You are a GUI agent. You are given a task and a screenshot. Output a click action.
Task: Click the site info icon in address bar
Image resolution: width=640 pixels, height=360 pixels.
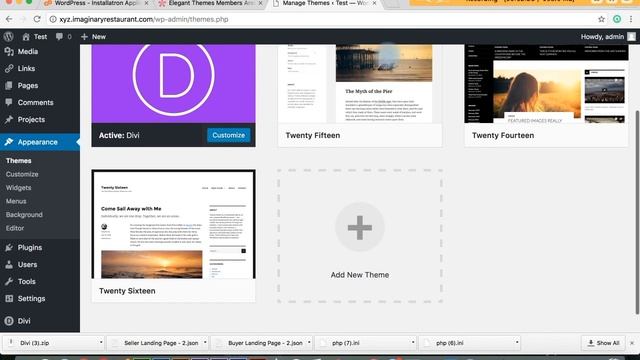[53, 19]
